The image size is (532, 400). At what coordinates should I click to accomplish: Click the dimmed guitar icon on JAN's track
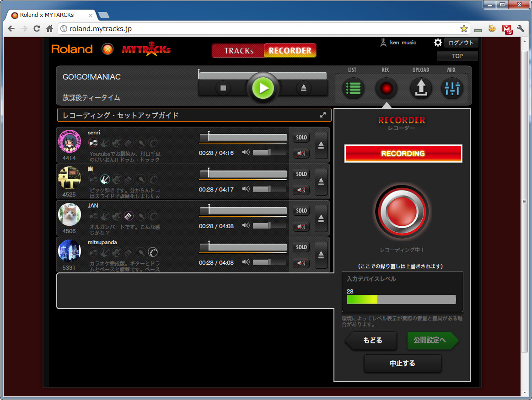105,216
